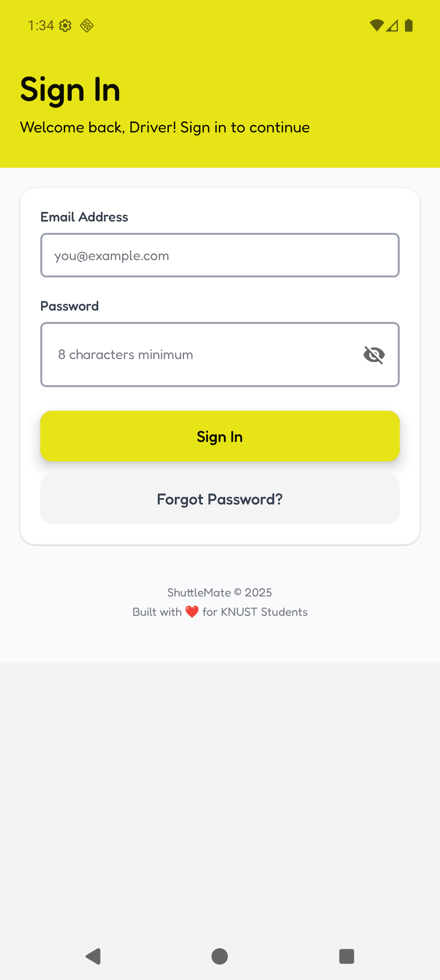Tap the Android back navigation icon

pos(93,956)
